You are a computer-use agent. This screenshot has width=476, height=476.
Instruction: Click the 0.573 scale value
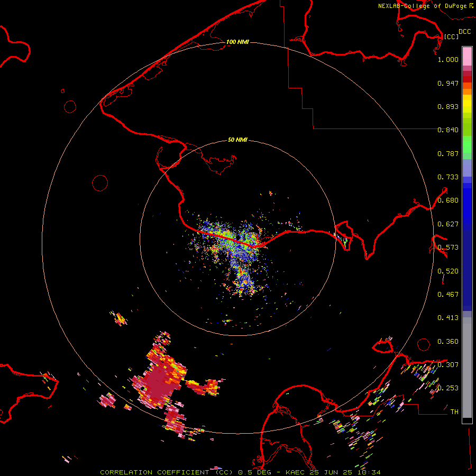click(x=448, y=248)
